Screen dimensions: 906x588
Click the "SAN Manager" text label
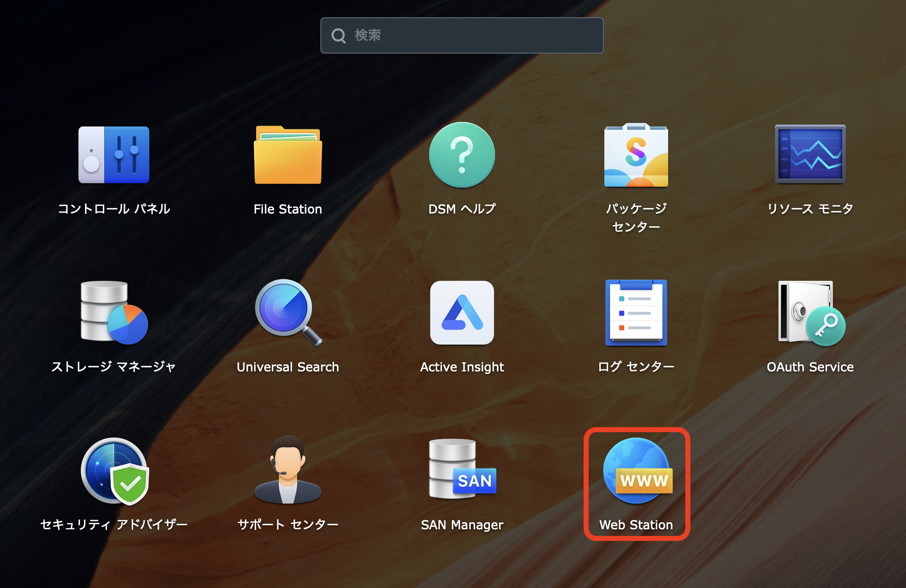pos(462,525)
